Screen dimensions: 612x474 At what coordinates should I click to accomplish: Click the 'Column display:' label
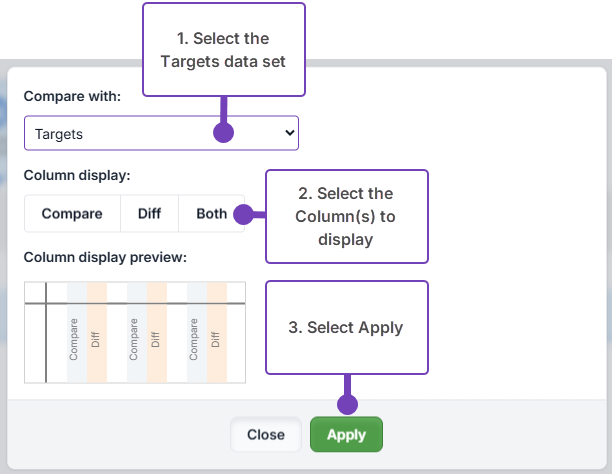(77, 175)
